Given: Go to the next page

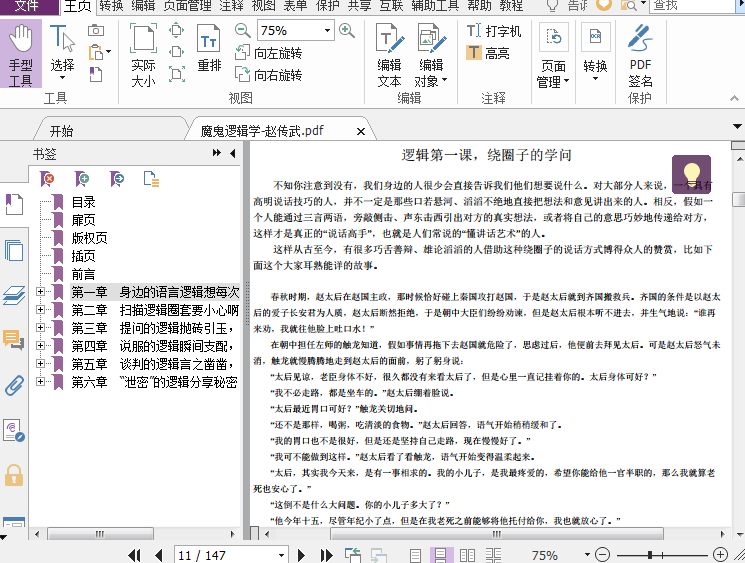Looking at the screenshot, I should point(301,555).
